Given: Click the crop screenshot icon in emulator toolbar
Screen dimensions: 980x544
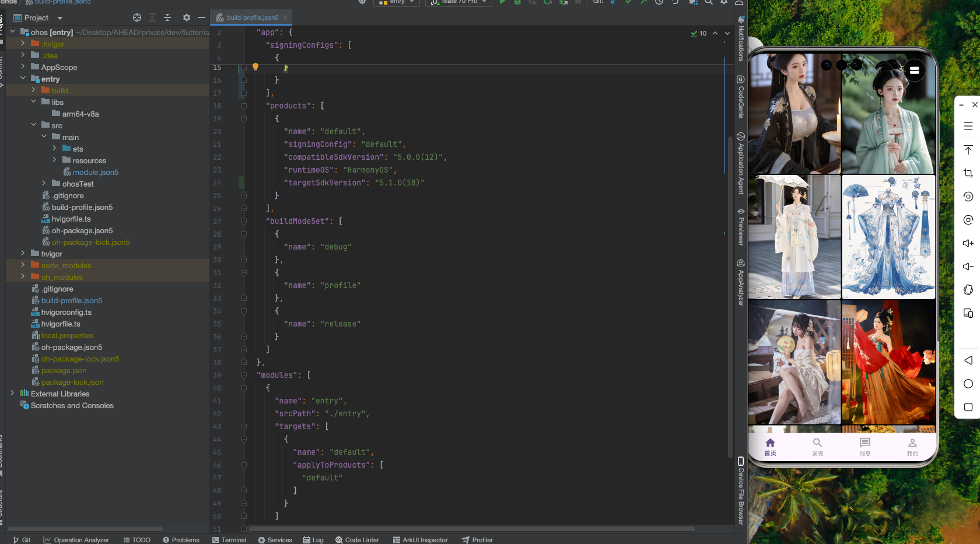Looking at the screenshot, I should point(968,173).
